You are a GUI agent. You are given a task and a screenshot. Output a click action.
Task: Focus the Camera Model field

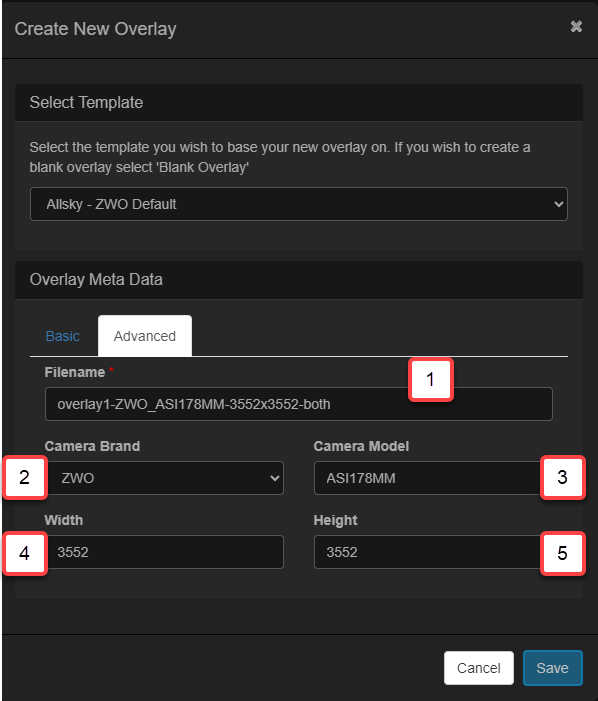(x=433, y=478)
